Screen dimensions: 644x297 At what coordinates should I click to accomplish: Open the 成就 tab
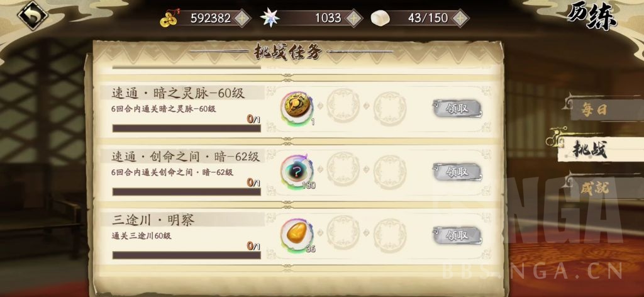(595, 189)
